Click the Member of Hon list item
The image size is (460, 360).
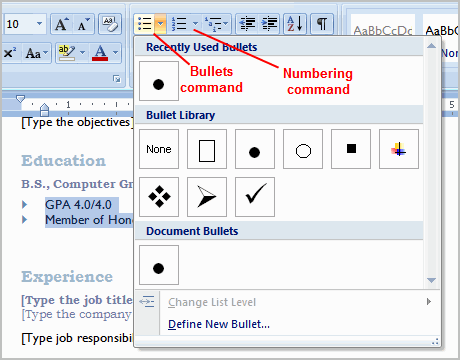(89, 220)
